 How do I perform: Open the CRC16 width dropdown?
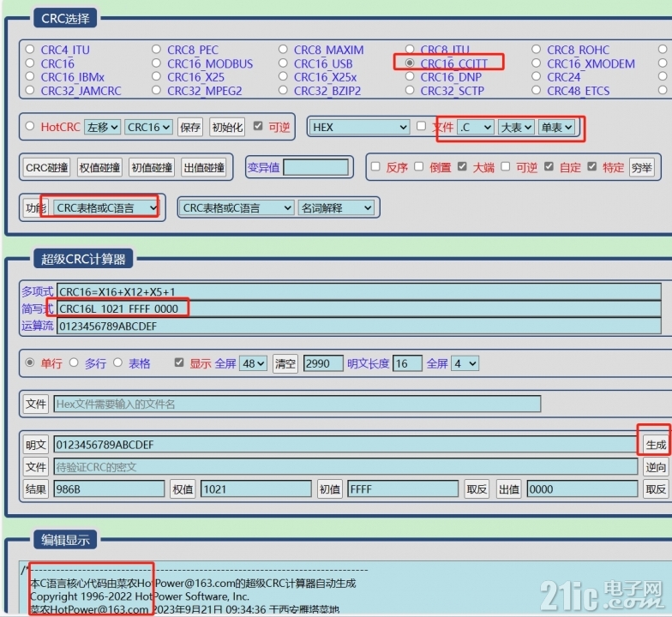[149, 127]
